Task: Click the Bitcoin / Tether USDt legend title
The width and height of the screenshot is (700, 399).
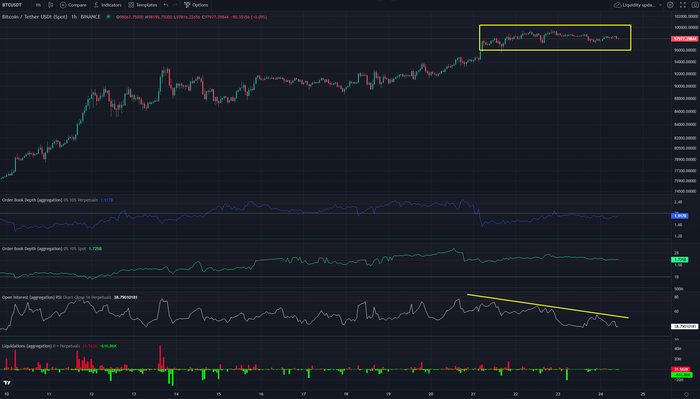Action: tap(51, 17)
